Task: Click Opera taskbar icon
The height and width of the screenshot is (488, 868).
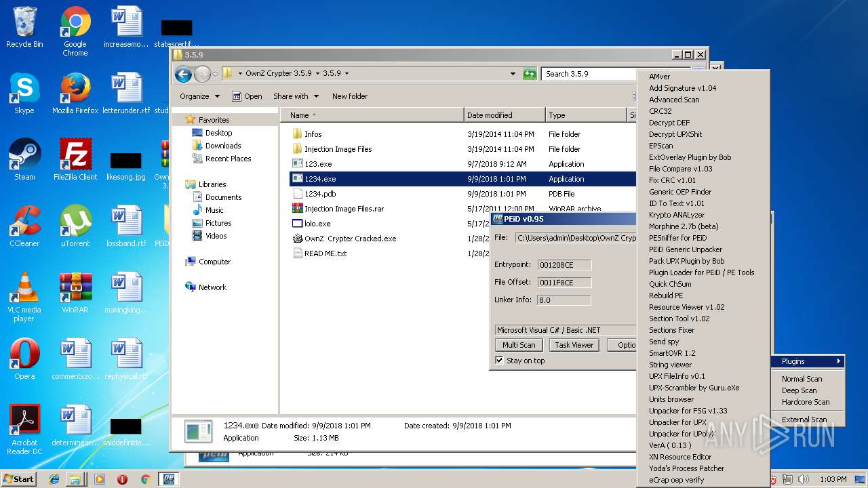Action: [122, 479]
